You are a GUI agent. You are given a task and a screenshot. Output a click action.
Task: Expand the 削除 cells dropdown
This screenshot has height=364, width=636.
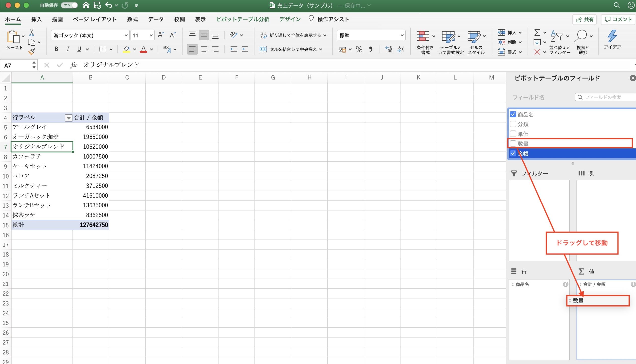(520, 42)
